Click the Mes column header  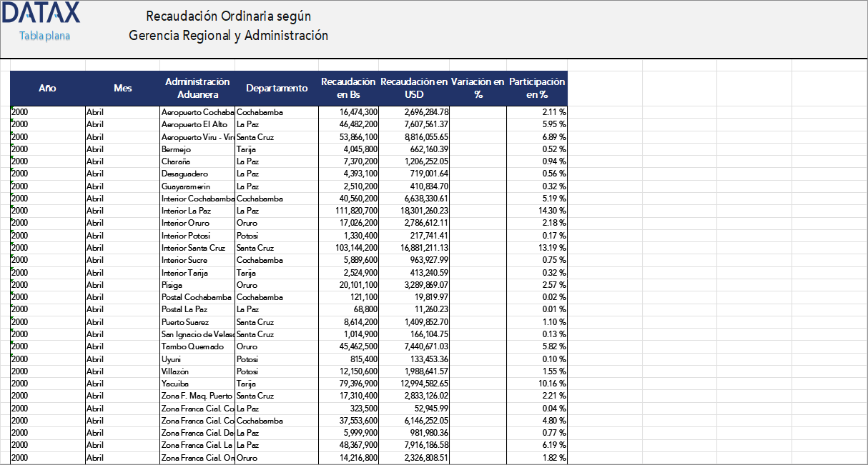click(x=122, y=89)
